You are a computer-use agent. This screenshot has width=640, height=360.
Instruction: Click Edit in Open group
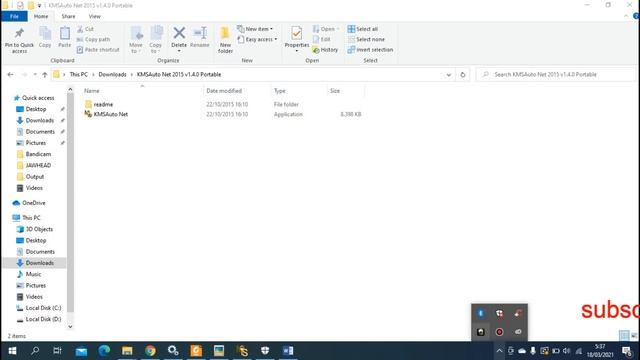pyautogui.click(x=322, y=40)
